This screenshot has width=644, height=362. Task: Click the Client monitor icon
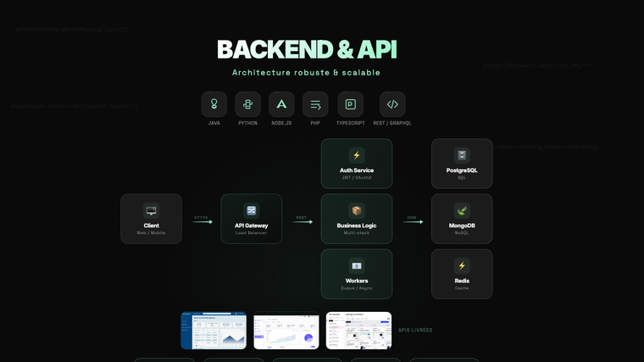(151, 211)
